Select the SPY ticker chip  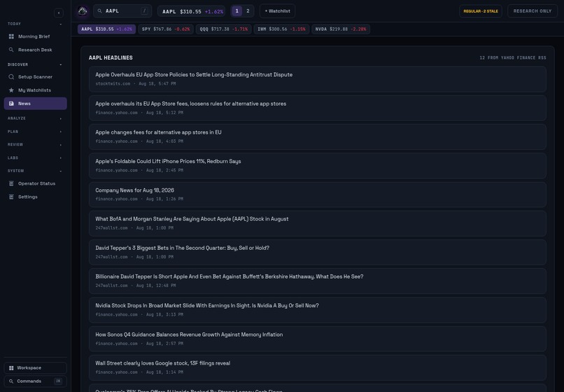pos(166,29)
